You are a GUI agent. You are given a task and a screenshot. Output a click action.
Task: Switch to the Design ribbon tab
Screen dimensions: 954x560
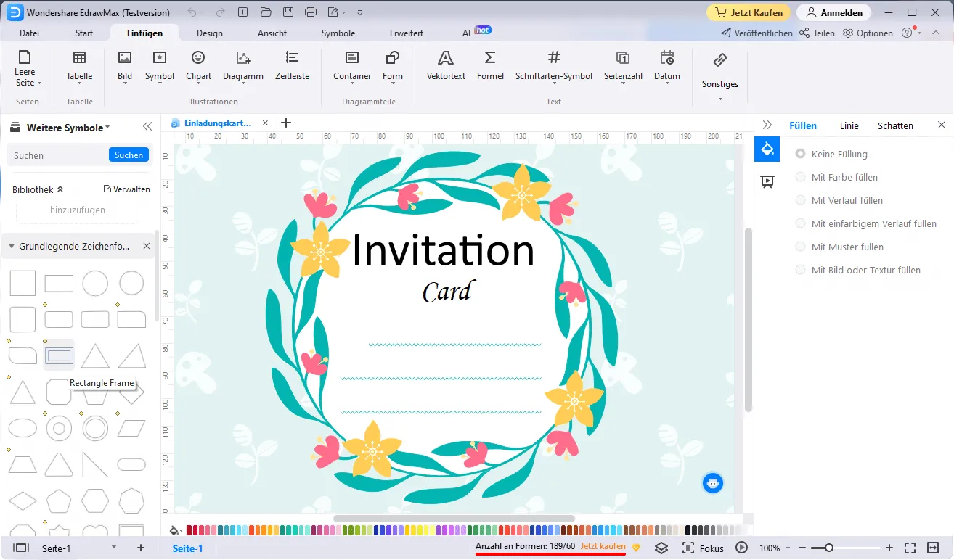tap(210, 33)
